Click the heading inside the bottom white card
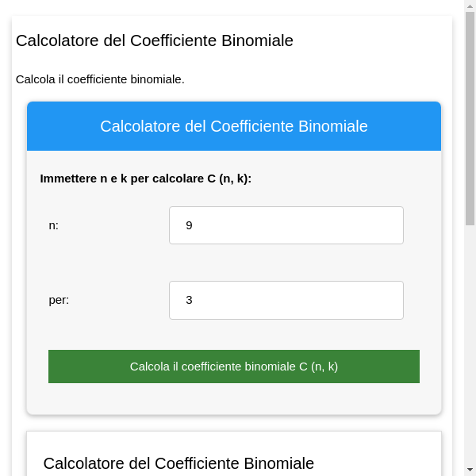 pos(178,463)
